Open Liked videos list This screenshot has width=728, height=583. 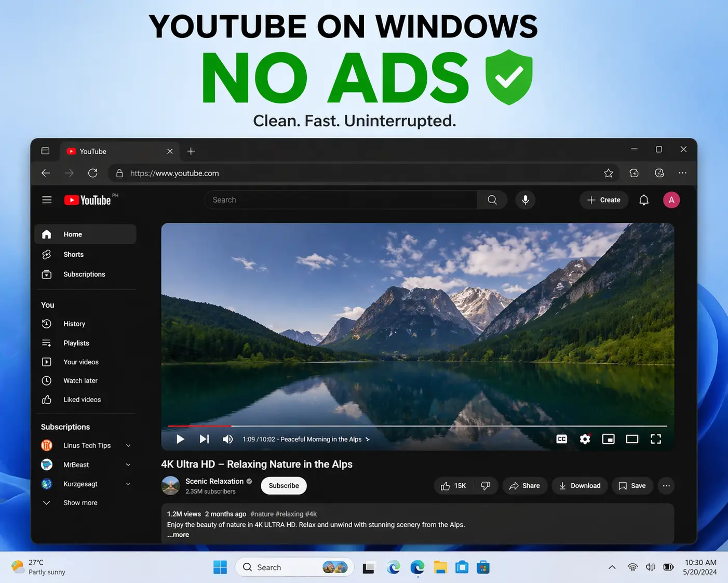85,400
